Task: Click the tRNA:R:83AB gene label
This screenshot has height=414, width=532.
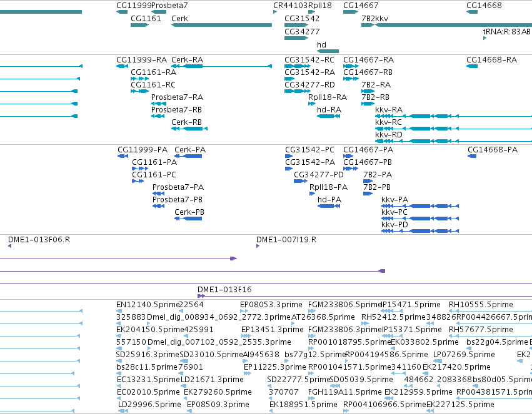Action: tap(506, 32)
